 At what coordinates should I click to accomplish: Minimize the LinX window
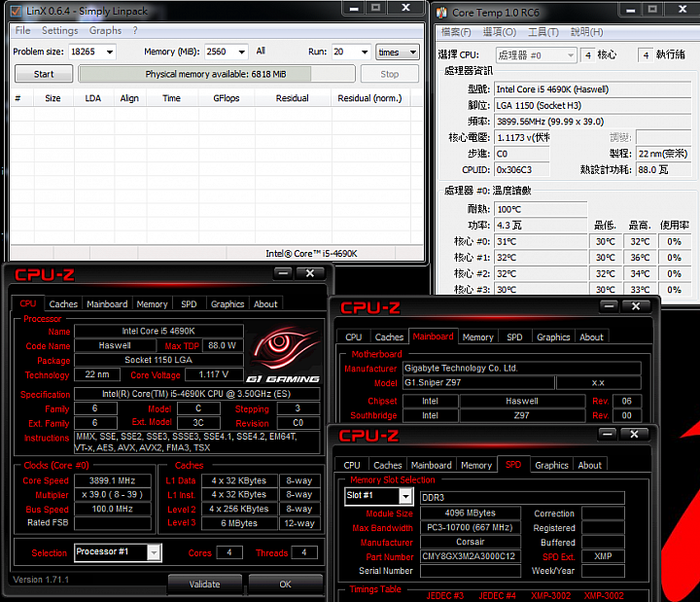click(354, 8)
